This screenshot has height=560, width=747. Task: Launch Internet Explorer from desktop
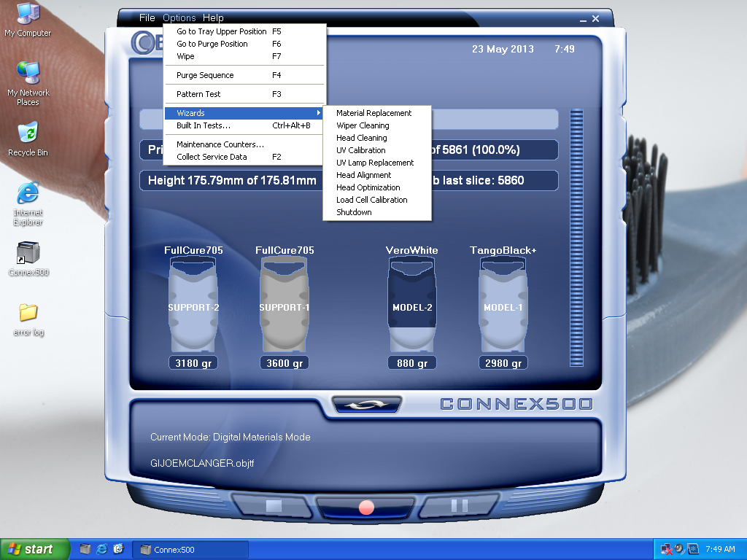point(28,203)
